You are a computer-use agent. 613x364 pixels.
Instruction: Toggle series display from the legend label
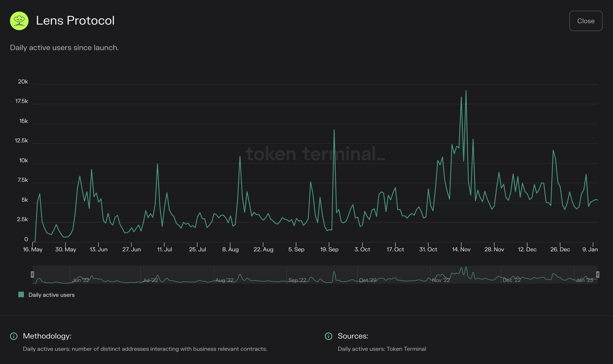(52, 295)
